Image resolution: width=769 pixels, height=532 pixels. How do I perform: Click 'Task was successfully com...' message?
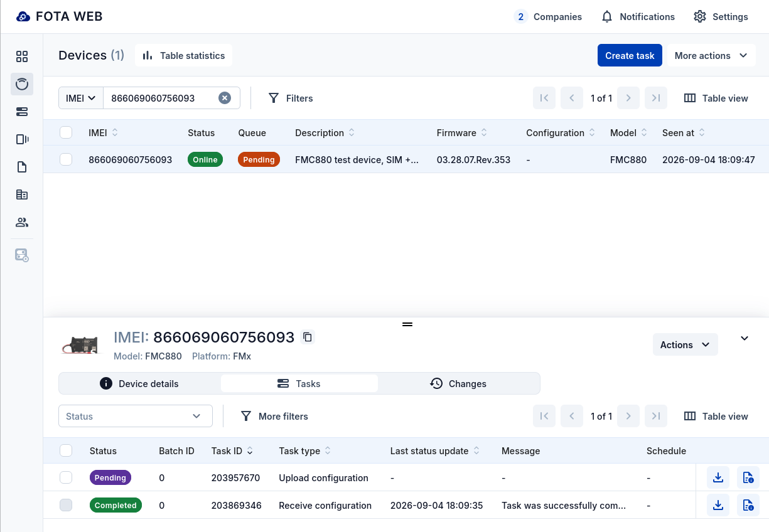pyautogui.click(x=564, y=505)
